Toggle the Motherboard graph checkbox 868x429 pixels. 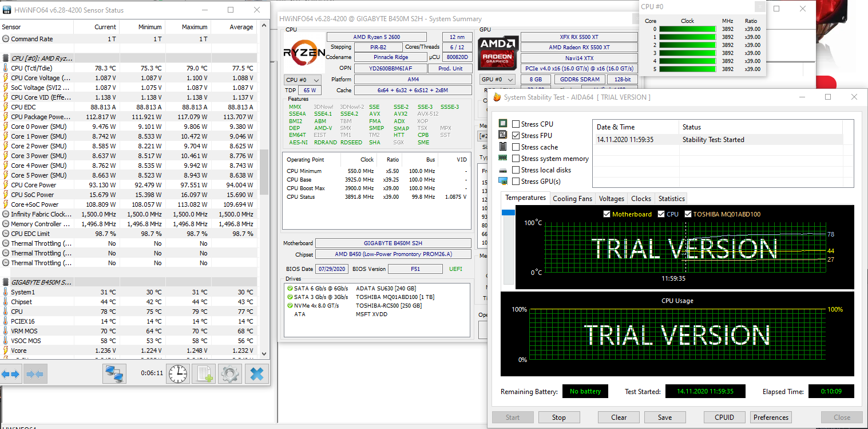(607, 214)
